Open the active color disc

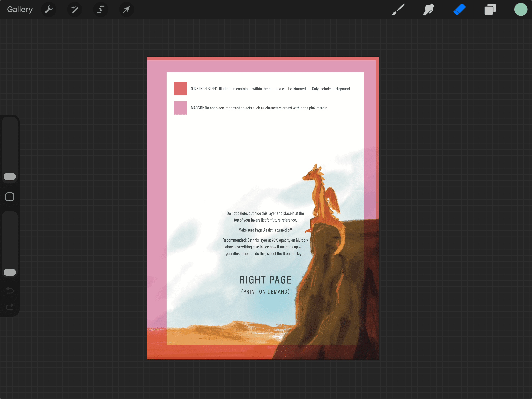521,9
